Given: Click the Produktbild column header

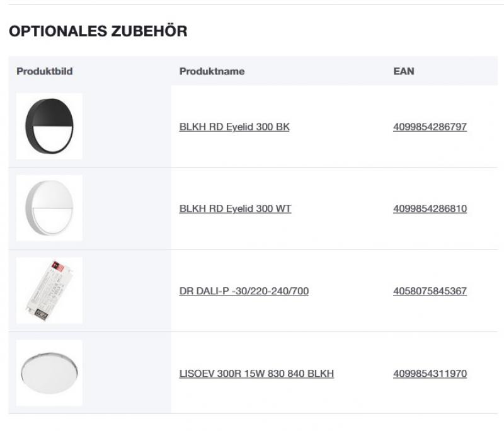Looking at the screenshot, I should coord(43,71).
